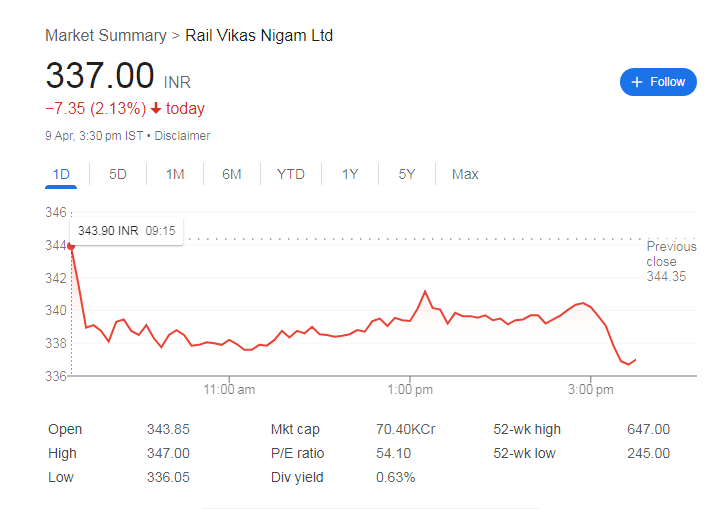This screenshot has height=509, width=727.
Task: Click the Rail Vikas Nigam Ltd title
Action: click(x=259, y=36)
